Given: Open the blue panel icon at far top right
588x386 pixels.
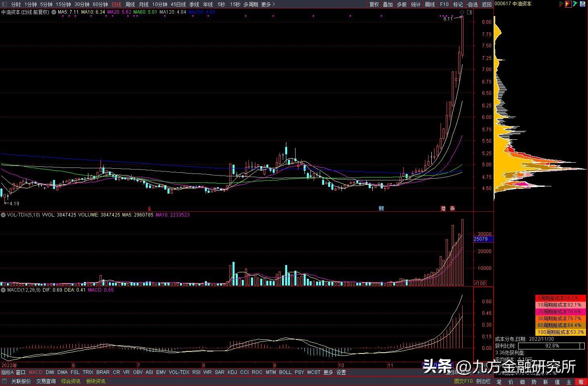Looking at the screenshot, I should click(582, 4).
